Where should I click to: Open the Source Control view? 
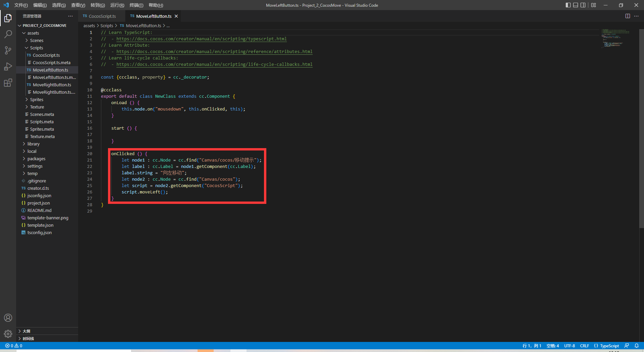point(8,50)
